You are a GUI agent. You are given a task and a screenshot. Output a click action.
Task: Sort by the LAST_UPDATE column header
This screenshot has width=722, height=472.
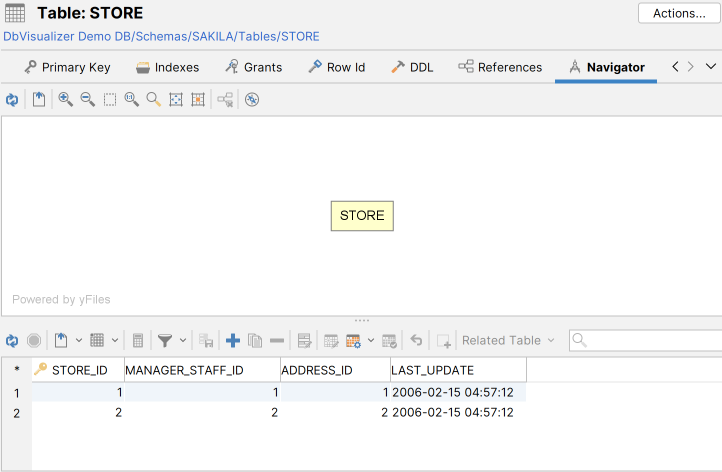458,370
